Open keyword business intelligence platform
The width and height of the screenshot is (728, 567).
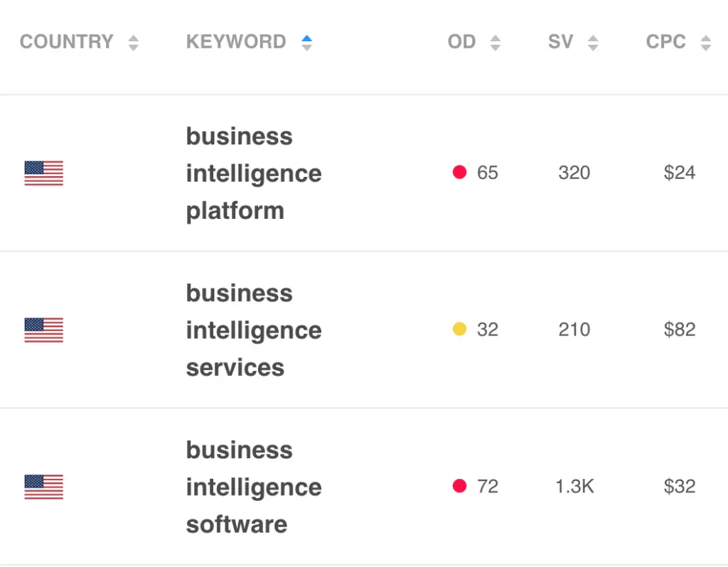click(x=254, y=173)
